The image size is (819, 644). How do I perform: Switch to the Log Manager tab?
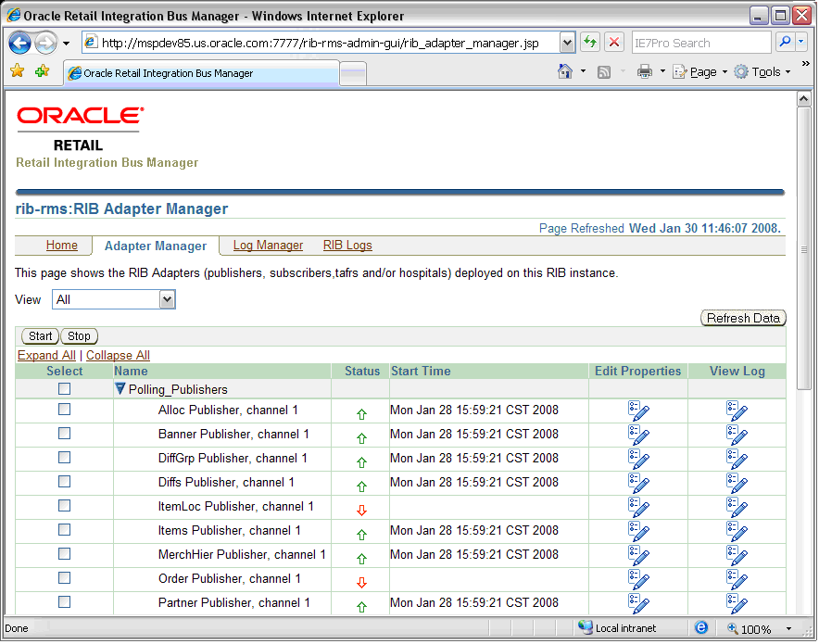coord(268,245)
